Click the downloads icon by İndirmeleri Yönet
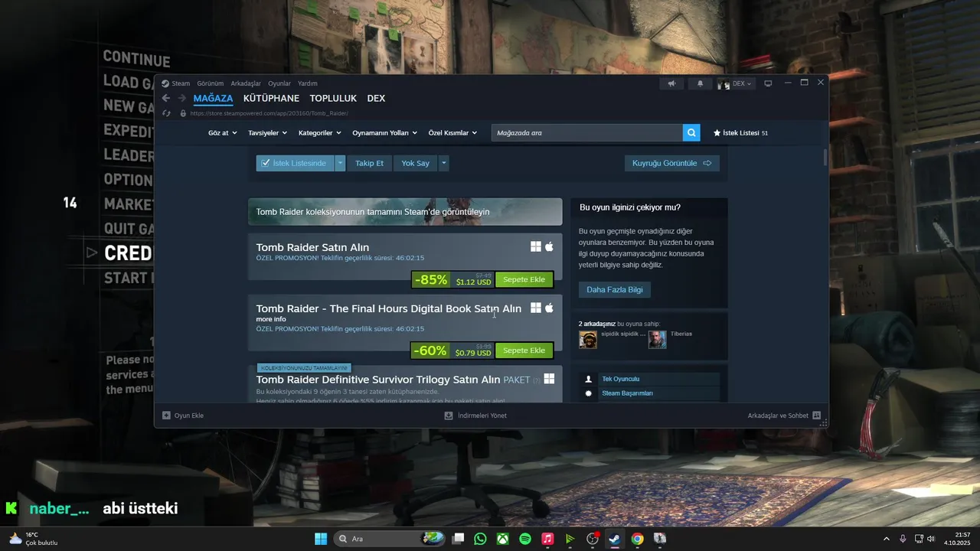 tap(449, 416)
